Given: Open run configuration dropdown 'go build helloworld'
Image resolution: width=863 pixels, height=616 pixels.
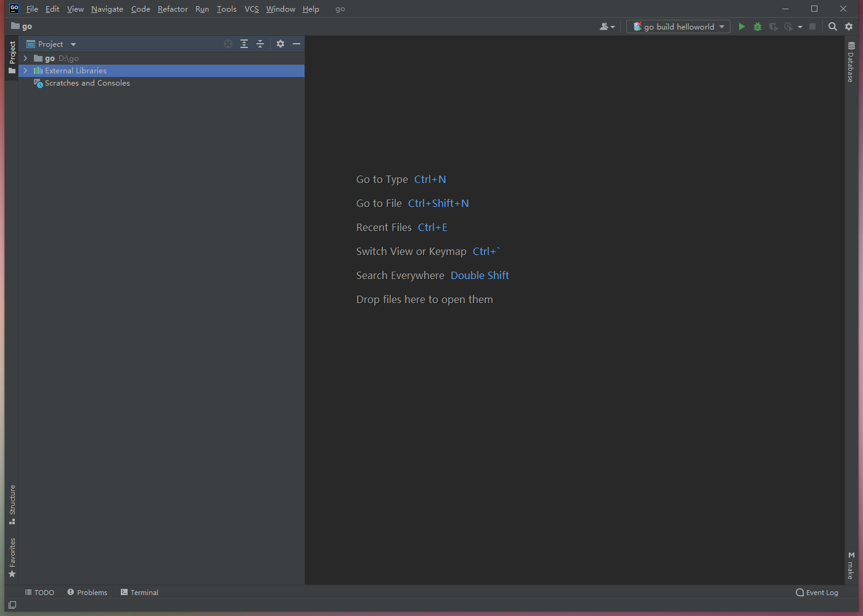Looking at the screenshot, I should pyautogui.click(x=678, y=26).
